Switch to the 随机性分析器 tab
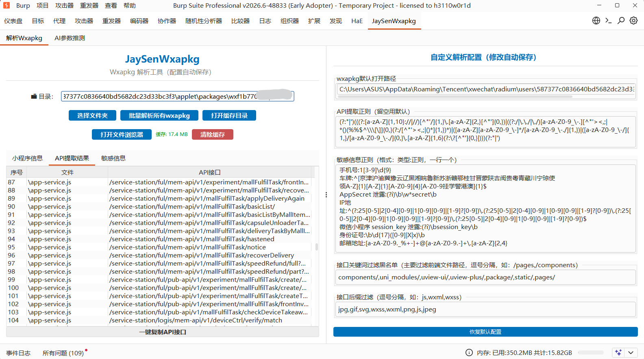The height and width of the screenshot is (359, 644). pos(204,21)
